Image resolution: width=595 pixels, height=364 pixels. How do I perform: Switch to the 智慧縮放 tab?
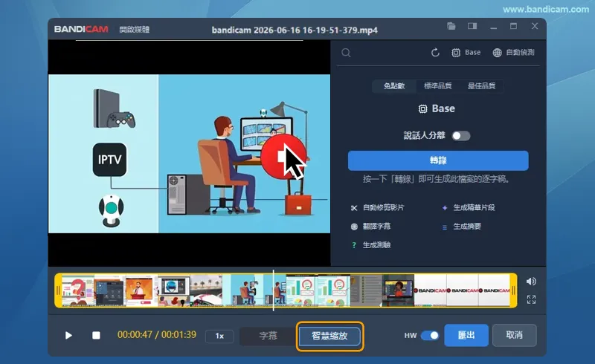[329, 336]
